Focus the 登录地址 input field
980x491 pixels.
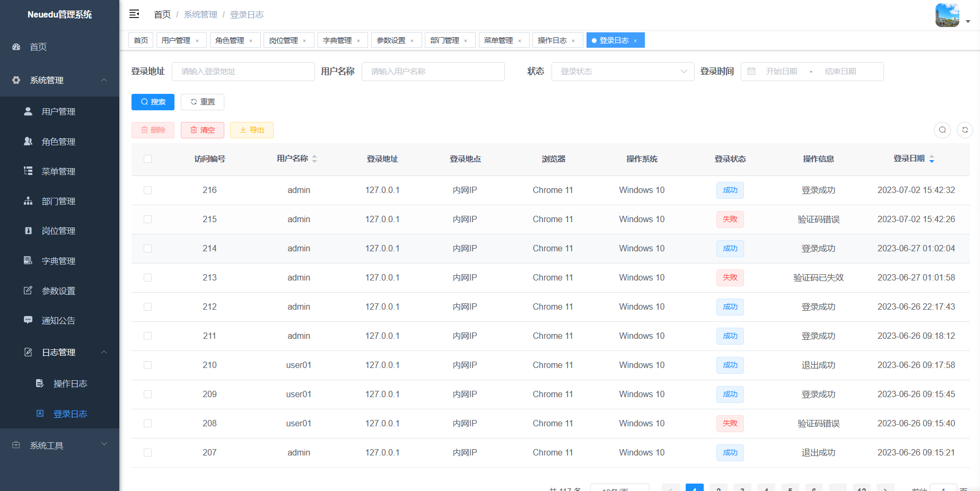243,72
